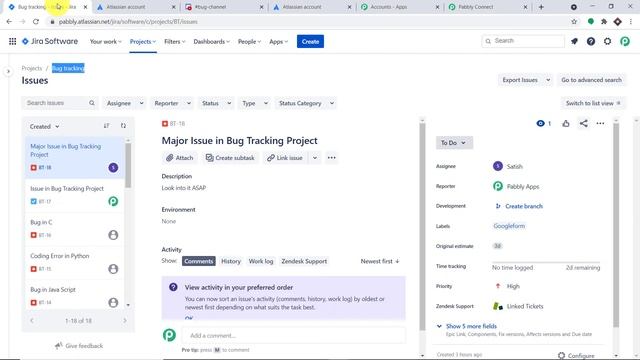Click the time tracking progress bar
Viewport: 640px width, 360px height.
click(x=546, y=262)
